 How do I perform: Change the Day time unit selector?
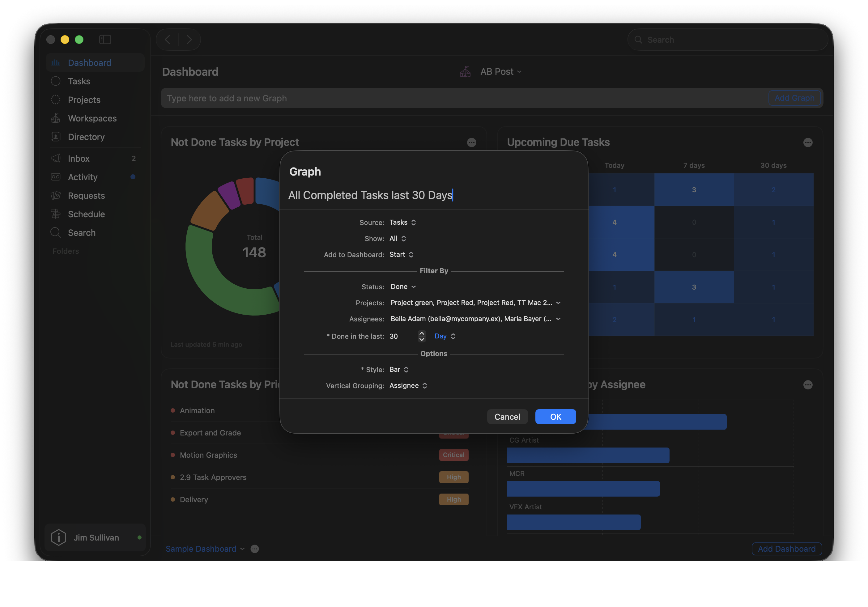(x=445, y=336)
